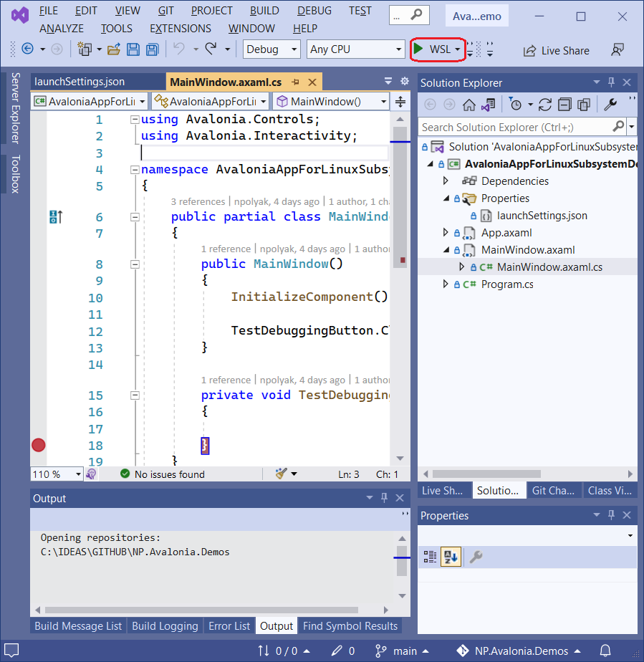Click NP.Avalonia.Demos repository in status bar

pos(519,651)
